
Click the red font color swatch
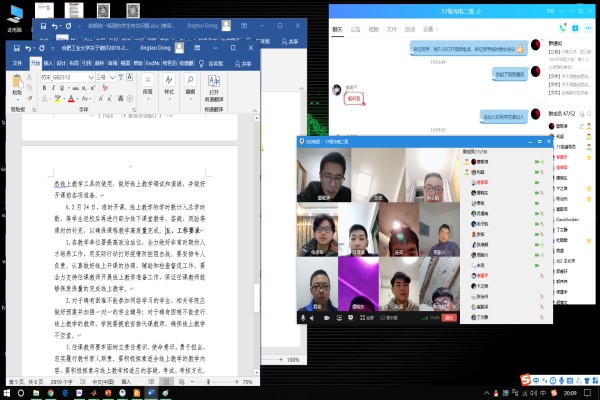(x=71, y=99)
